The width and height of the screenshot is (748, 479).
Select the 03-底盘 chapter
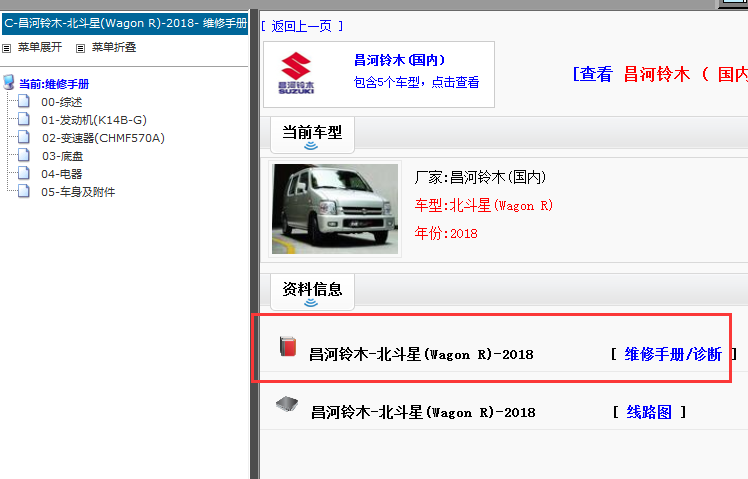(62, 156)
